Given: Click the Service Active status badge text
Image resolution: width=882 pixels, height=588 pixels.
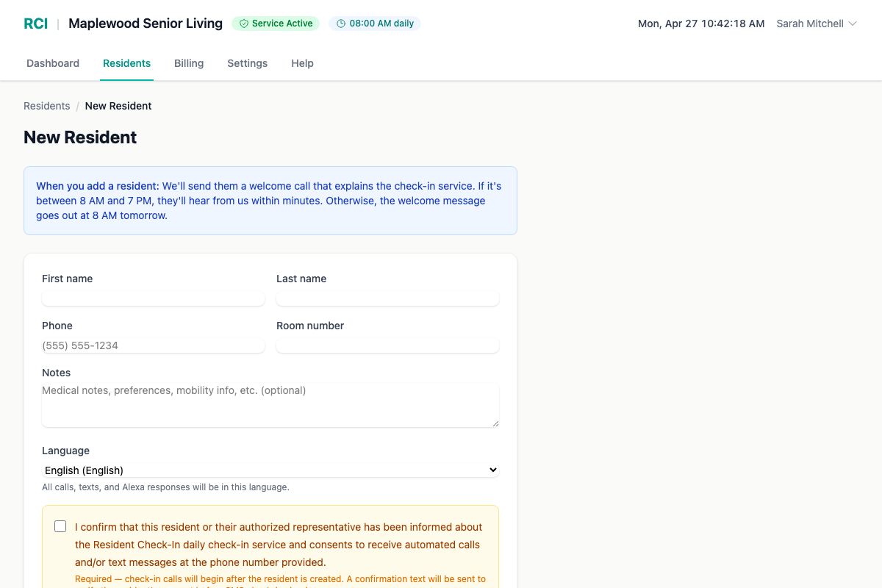Looking at the screenshot, I should [x=282, y=24].
